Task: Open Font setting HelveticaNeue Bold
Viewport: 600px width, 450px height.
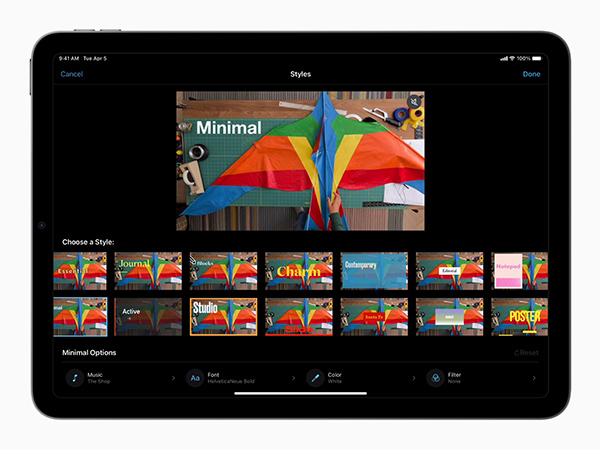Action: click(x=241, y=378)
